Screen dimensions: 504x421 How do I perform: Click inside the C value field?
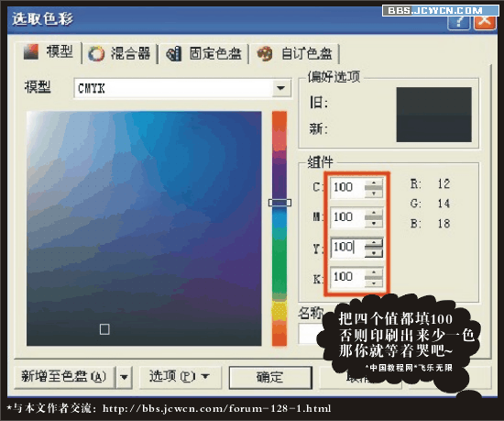[347, 187]
